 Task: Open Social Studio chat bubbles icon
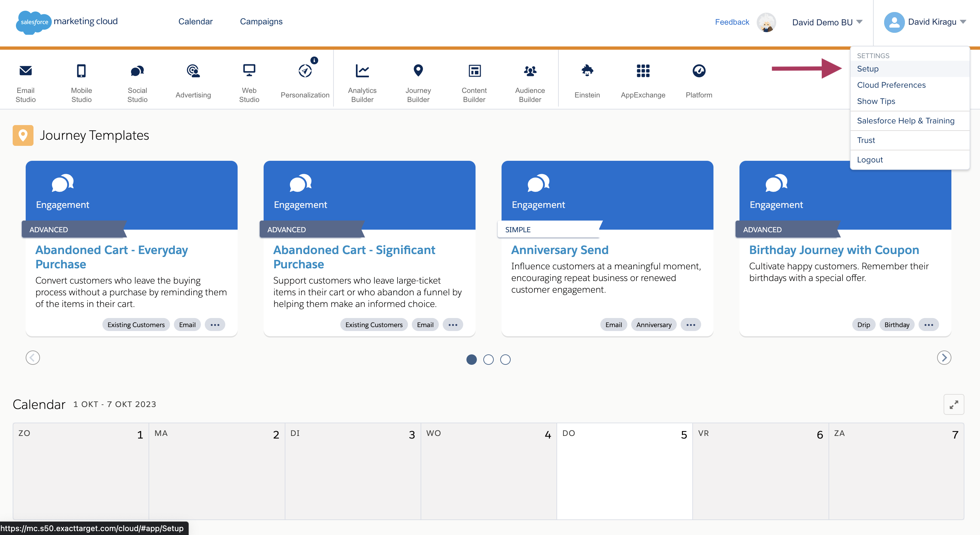point(137,71)
